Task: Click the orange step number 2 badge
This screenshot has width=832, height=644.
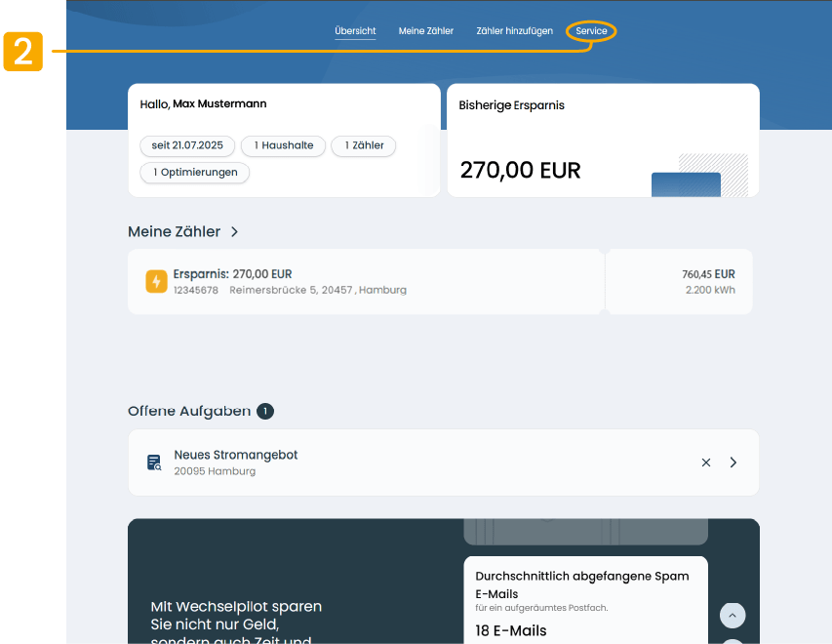Action: [22, 52]
